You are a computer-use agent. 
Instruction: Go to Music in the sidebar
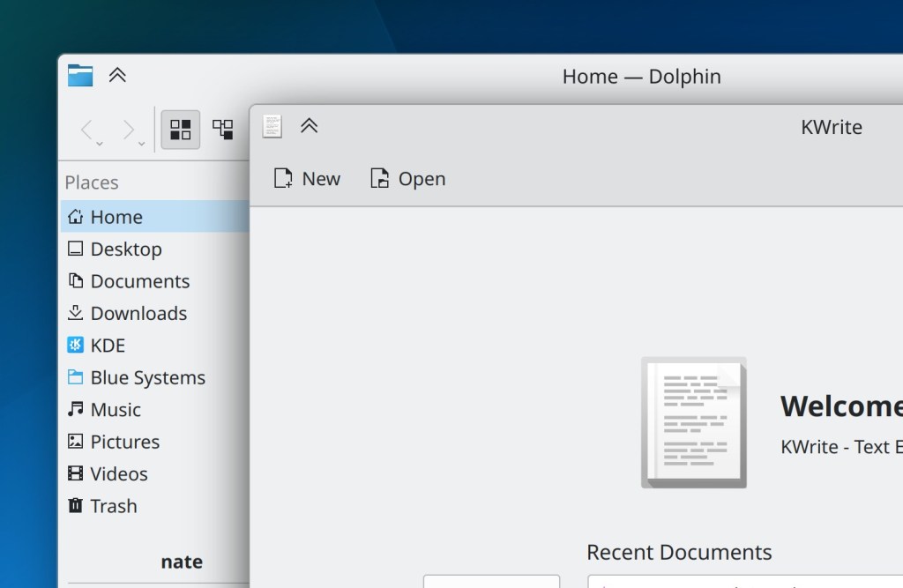pyautogui.click(x=115, y=410)
